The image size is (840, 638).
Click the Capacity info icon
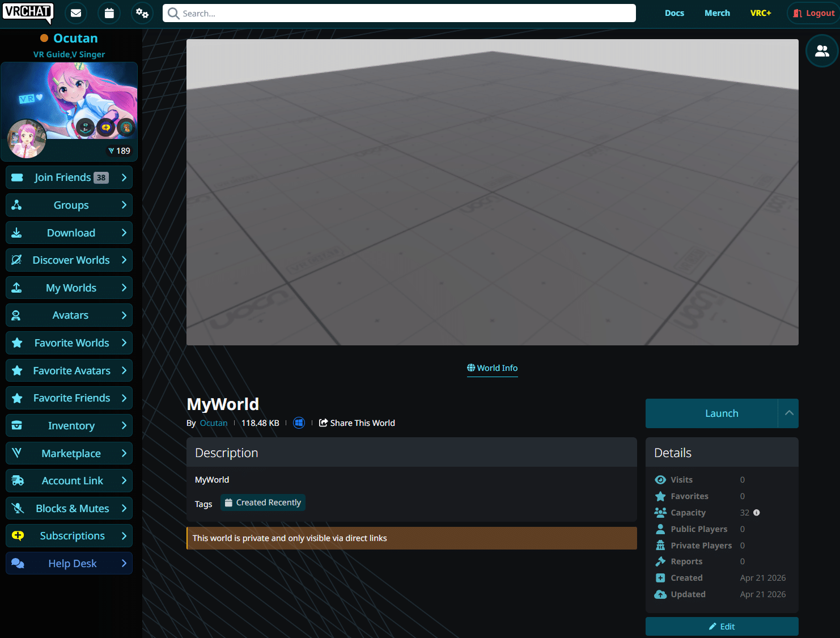[756, 513]
